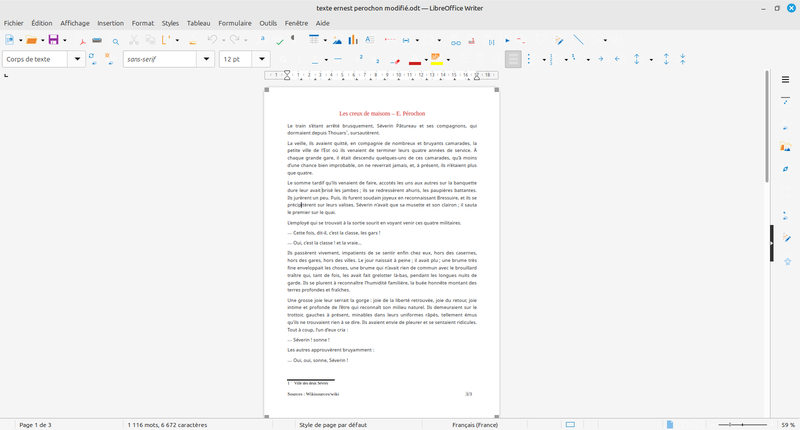
Task: Click the Undo arrow icon
Action: [211, 40]
